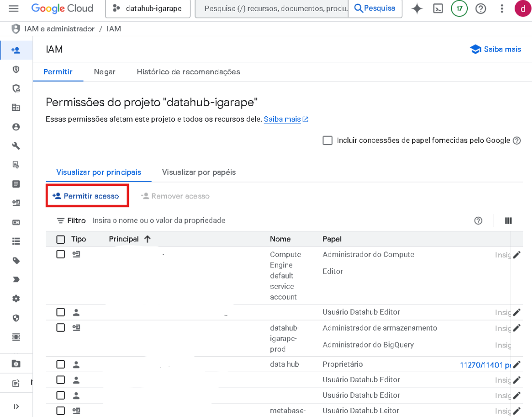Image resolution: width=532 pixels, height=417 pixels.
Task: Open the datahub-igarape project selector
Action: (x=148, y=9)
